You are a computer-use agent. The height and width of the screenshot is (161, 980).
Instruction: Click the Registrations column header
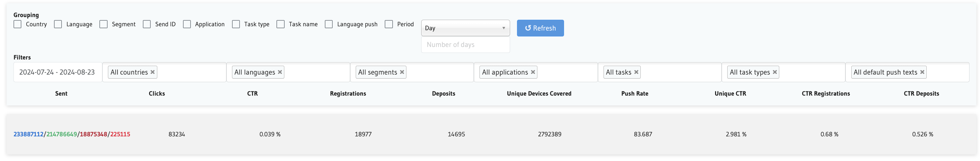point(348,93)
